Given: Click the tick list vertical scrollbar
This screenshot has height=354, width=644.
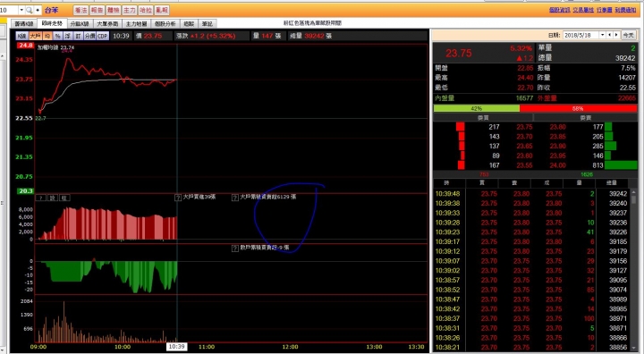Looking at the screenshot, I should coord(634,271).
